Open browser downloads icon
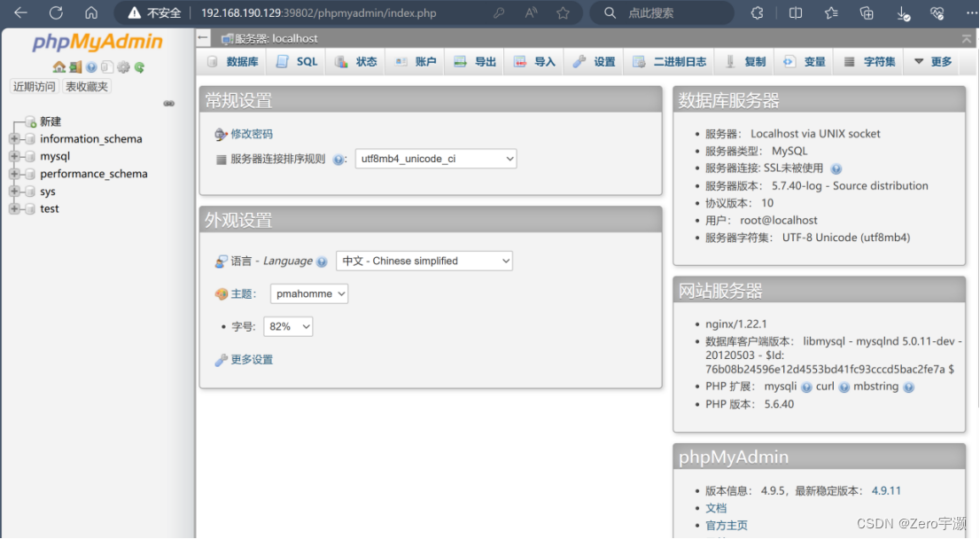 (903, 13)
